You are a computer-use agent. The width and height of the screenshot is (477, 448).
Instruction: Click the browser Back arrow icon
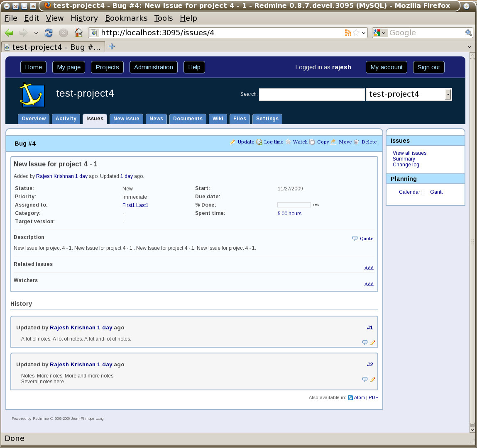tap(9, 32)
